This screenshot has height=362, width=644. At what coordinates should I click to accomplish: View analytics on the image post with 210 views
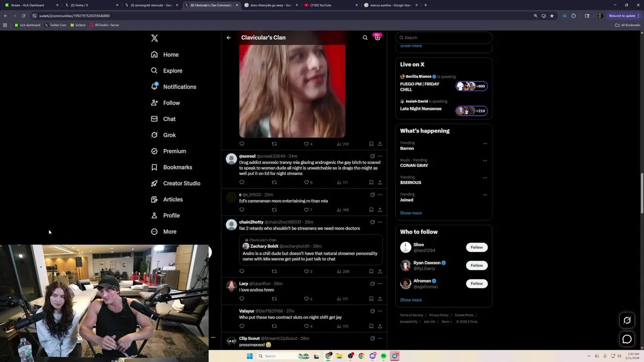coord(343,144)
